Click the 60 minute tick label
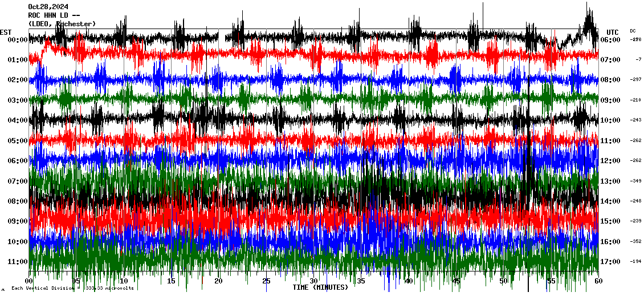644x296 pixels. tap(598, 281)
